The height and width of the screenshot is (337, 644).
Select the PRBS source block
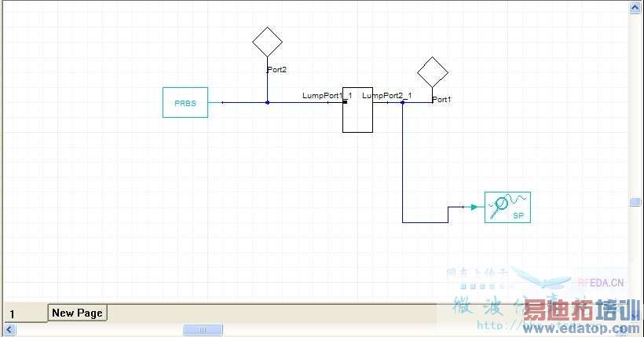pos(185,103)
